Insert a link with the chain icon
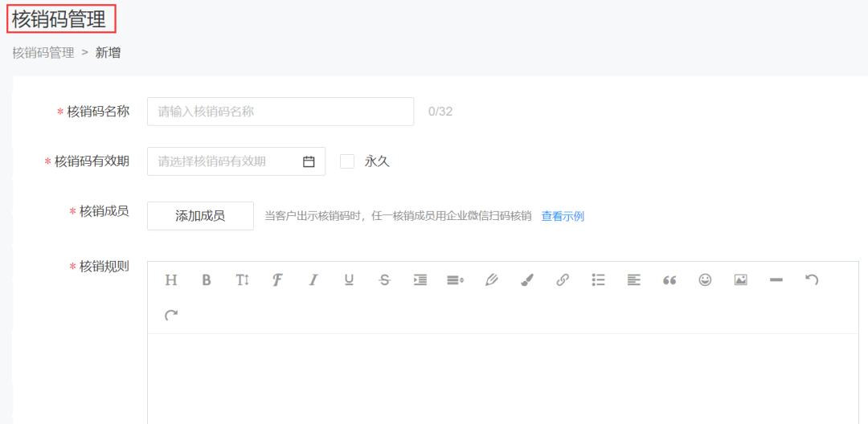The width and height of the screenshot is (868, 424). coord(563,279)
